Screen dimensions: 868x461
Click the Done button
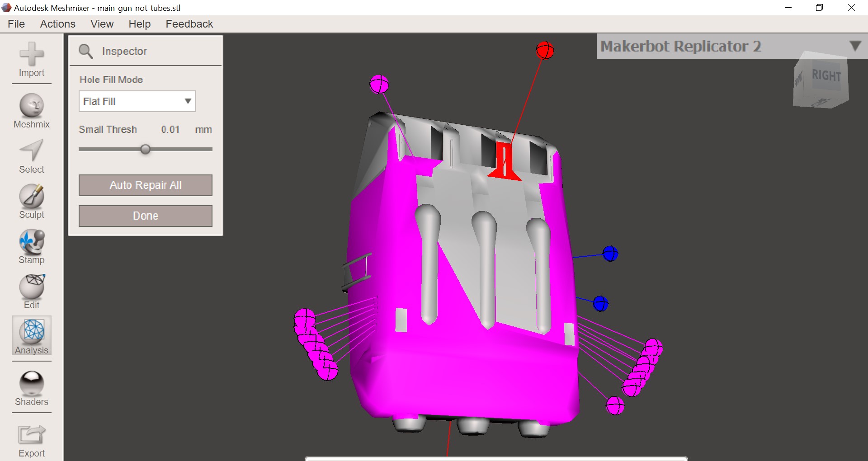click(x=146, y=216)
